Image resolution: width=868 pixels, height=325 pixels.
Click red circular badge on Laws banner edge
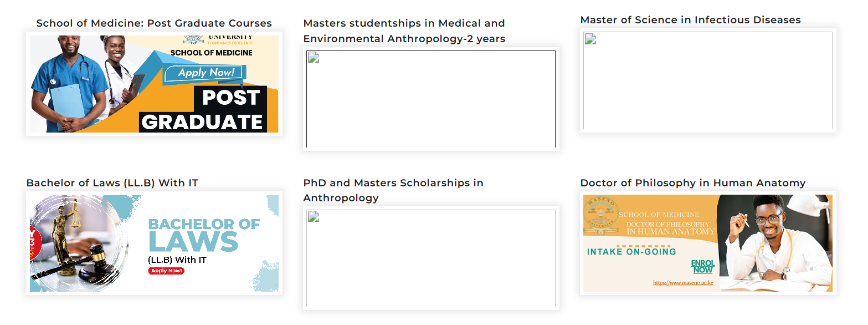coord(34,242)
